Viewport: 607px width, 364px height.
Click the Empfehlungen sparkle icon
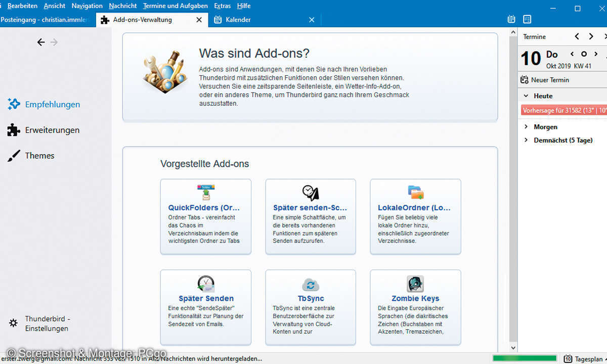[x=14, y=104]
